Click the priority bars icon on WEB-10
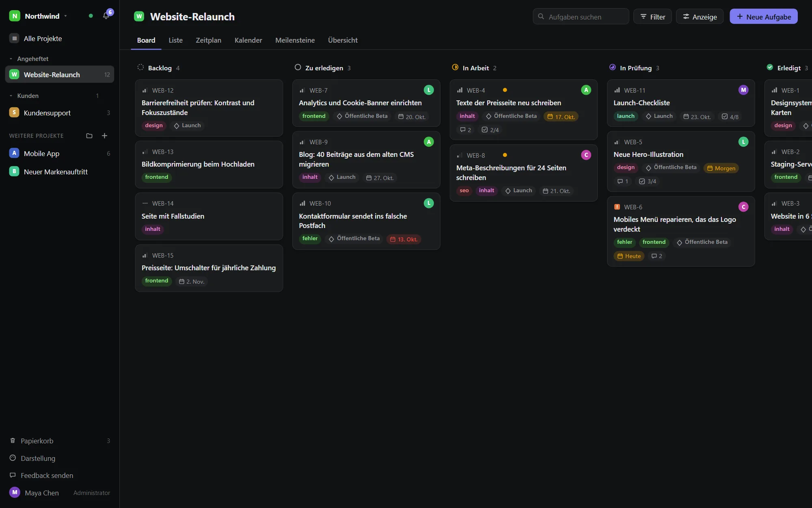 click(x=302, y=203)
